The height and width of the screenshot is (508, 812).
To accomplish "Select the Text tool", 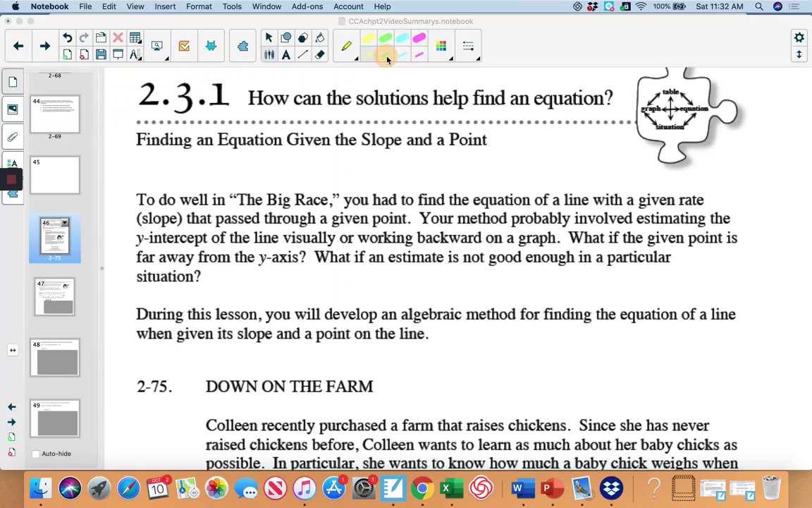I will [x=286, y=54].
